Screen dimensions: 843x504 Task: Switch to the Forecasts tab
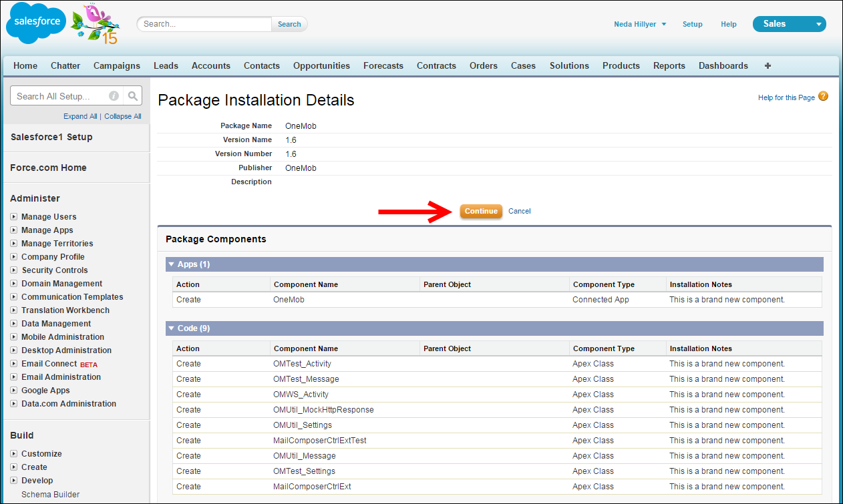tap(383, 65)
